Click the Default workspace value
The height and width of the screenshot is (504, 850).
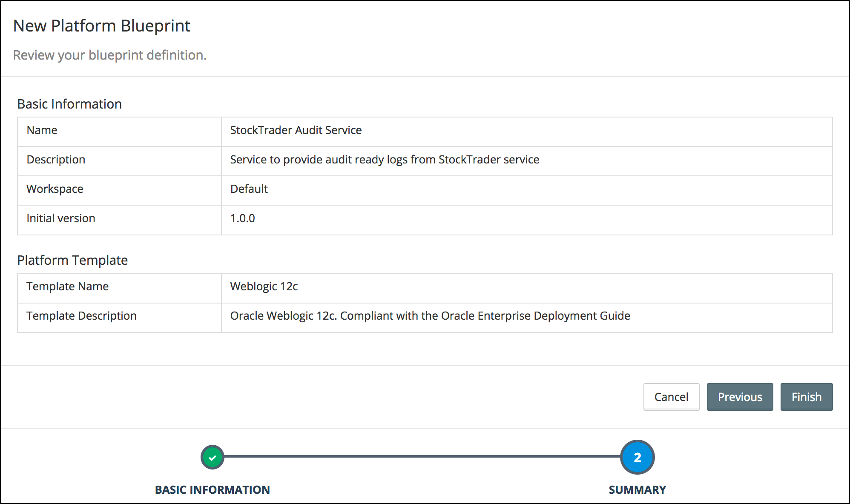(x=249, y=189)
